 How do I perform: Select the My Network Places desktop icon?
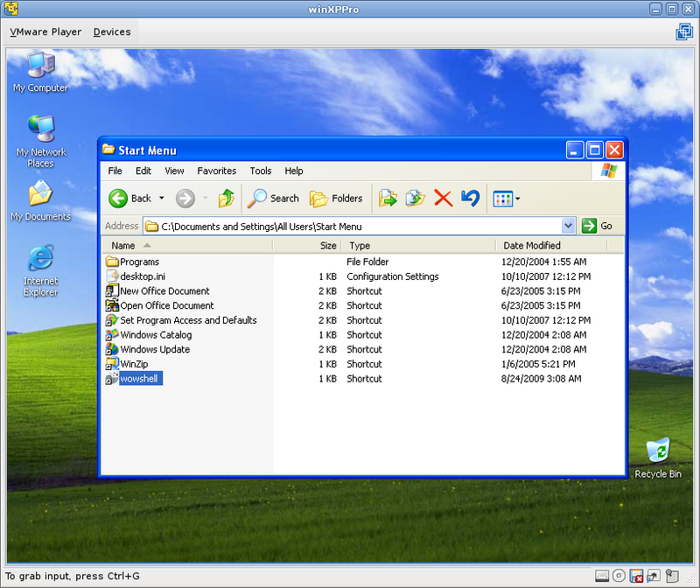click(40, 141)
